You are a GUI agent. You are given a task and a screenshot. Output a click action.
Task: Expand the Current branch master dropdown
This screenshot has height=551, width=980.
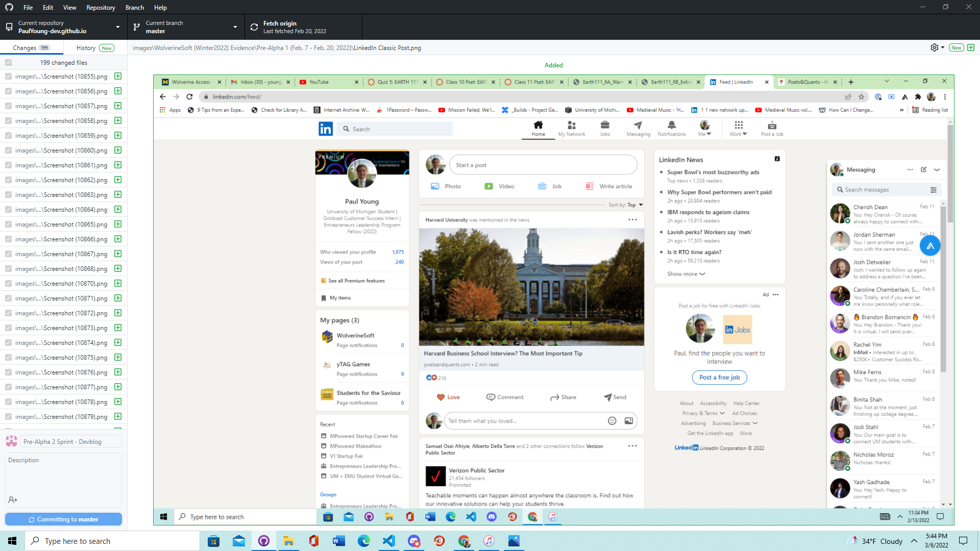pos(186,27)
